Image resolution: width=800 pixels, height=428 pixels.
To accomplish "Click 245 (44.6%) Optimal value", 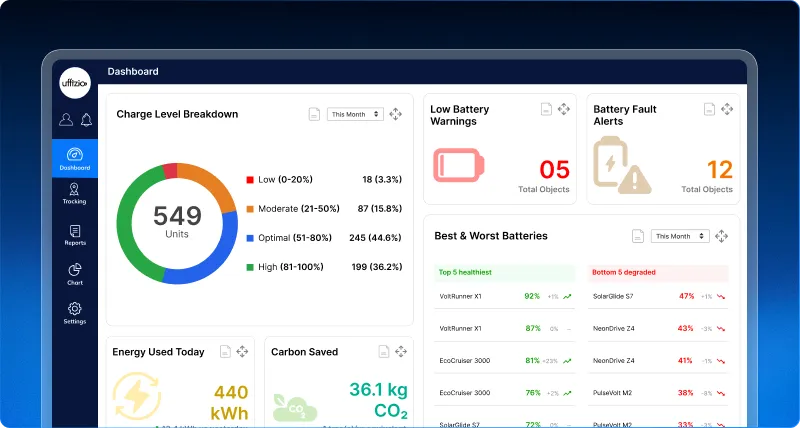I will (x=376, y=238).
